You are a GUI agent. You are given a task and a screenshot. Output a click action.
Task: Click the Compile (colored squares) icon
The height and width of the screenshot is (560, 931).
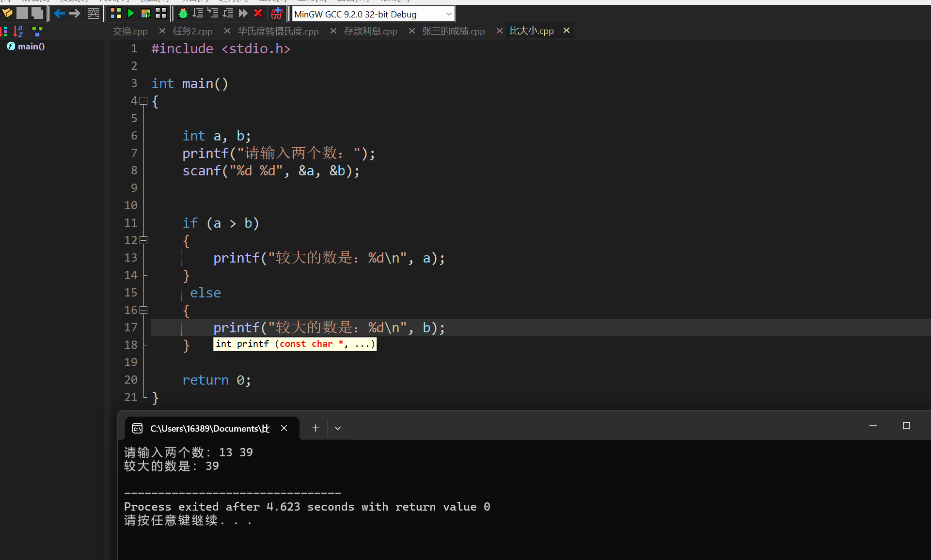pyautogui.click(x=115, y=14)
